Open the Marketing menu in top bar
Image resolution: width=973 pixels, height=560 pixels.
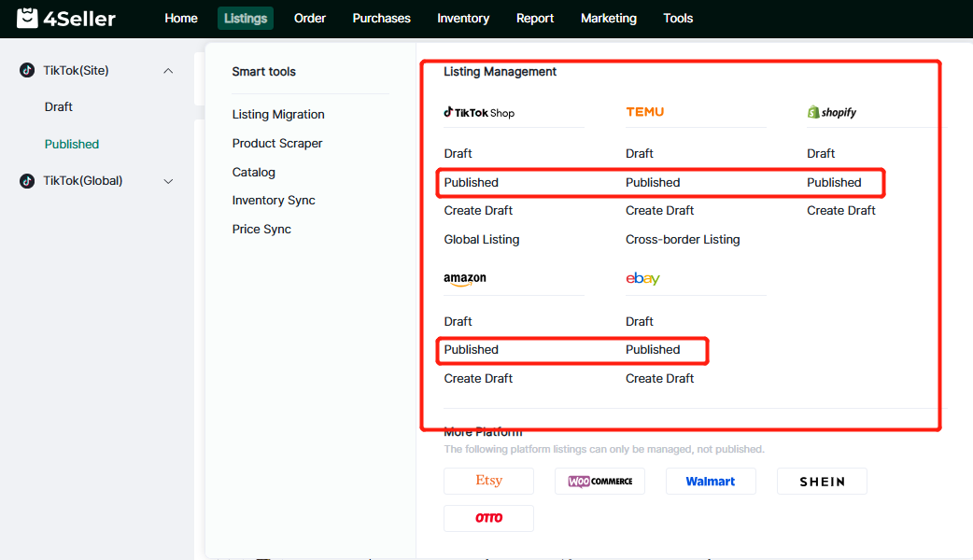click(608, 19)
